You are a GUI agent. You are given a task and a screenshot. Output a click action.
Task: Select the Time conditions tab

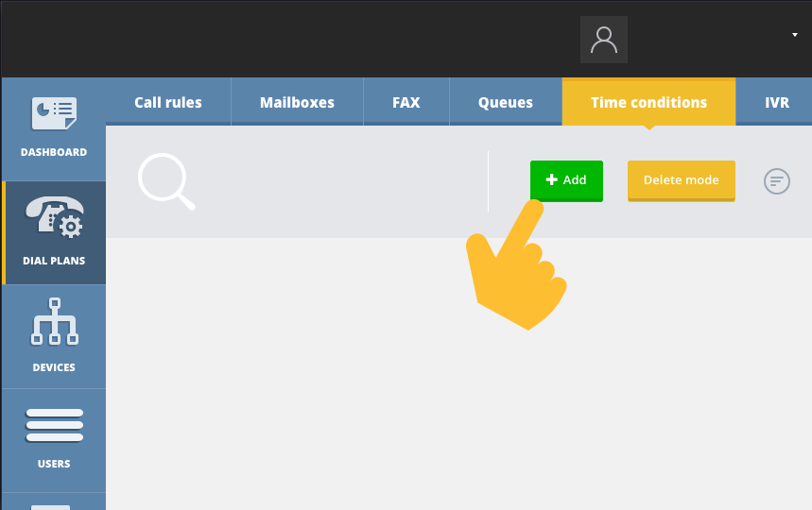pos(648,102)
